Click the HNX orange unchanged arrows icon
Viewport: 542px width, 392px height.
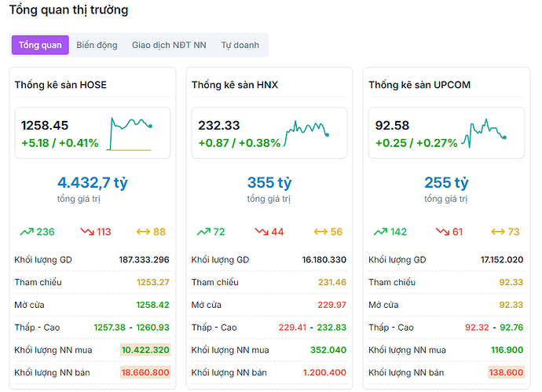coord(320,232)
